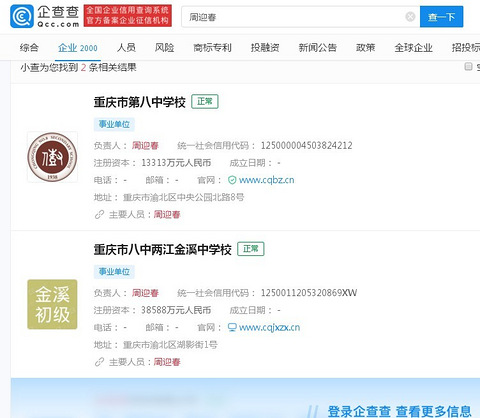This screenshot has width=480, height=418.
Task: Switch to the 全球企业 tab
Action: point(413,48)
